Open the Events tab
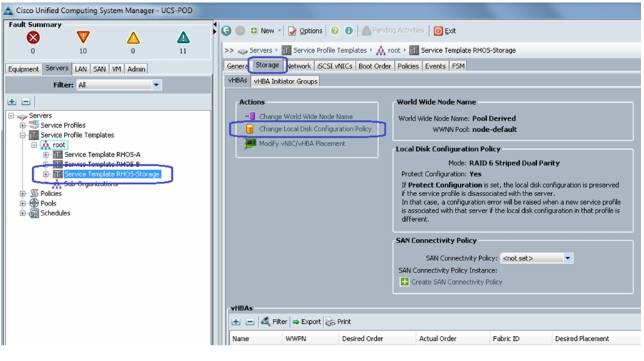Image resolution: width=644 pixels, height=361 pixels. (435, 66)
